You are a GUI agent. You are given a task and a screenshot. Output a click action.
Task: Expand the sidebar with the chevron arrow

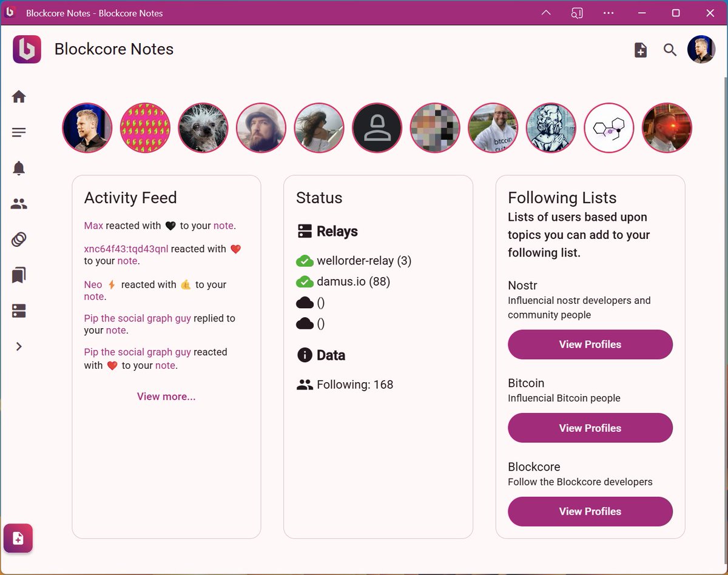(x=18, y=346)
